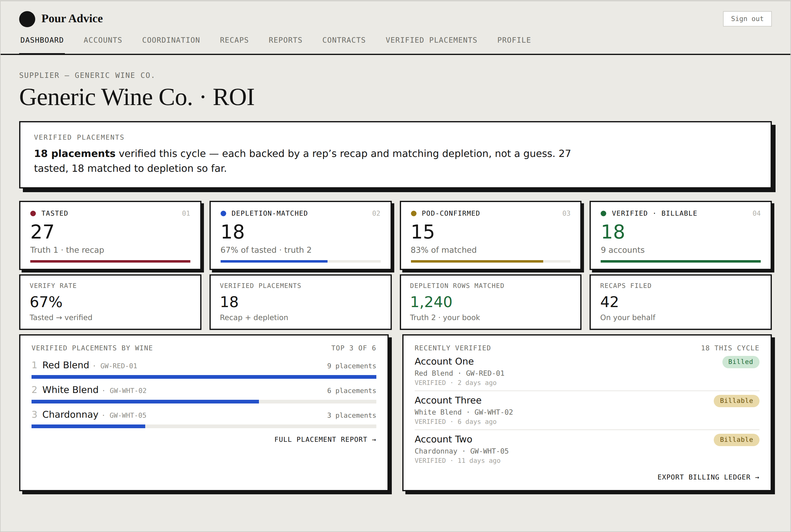The image size is (791, 532).
Task: Click the "Truth 1 · the recap" subtitle
Action: pos(67,250)
